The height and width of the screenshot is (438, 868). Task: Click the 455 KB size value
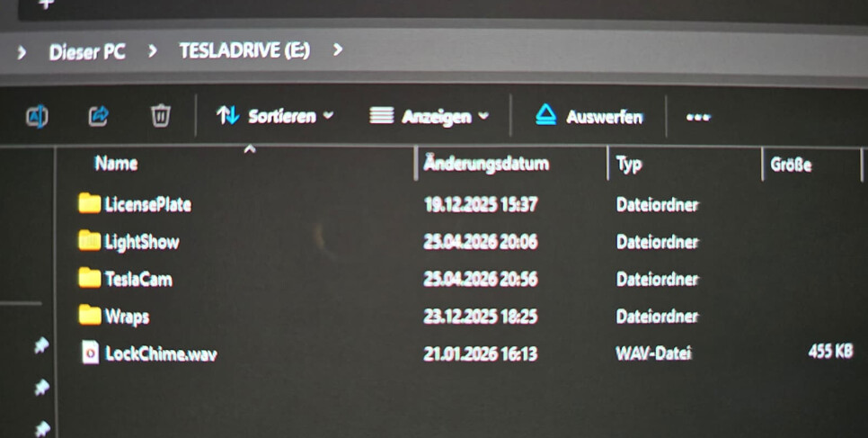830,351
